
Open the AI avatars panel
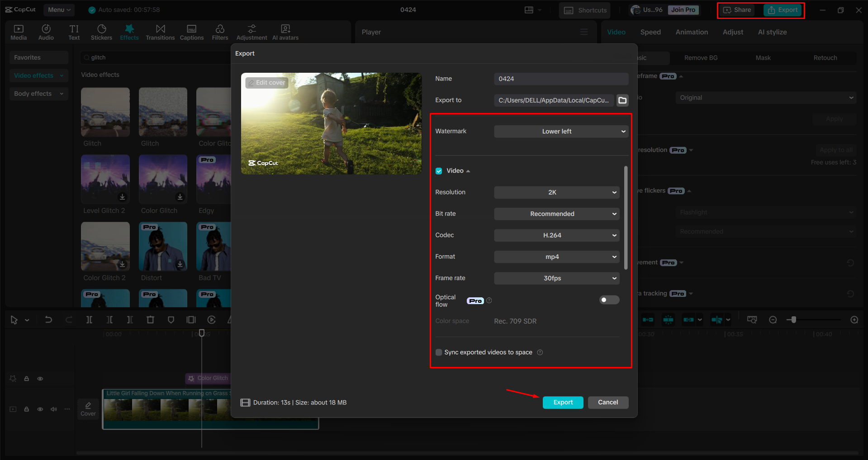point(285,33)
